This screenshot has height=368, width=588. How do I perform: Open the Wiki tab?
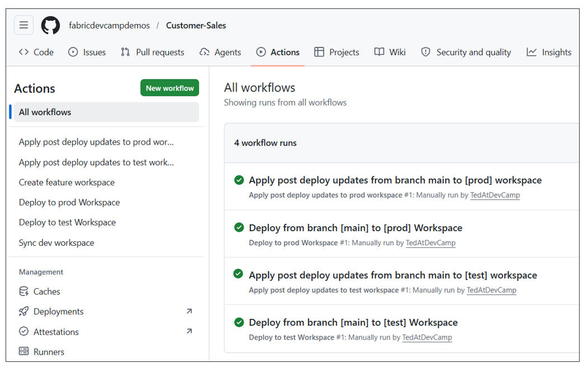(x=390, y=52)
